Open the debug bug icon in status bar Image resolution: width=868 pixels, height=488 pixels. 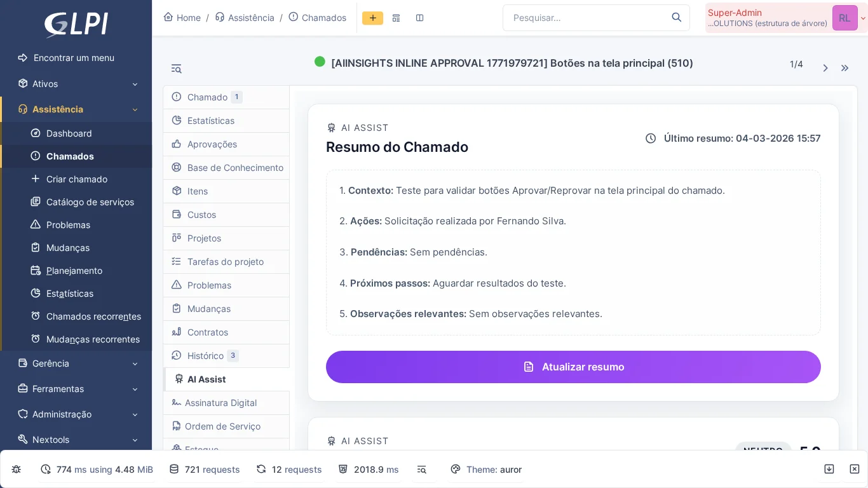(16, 469)
